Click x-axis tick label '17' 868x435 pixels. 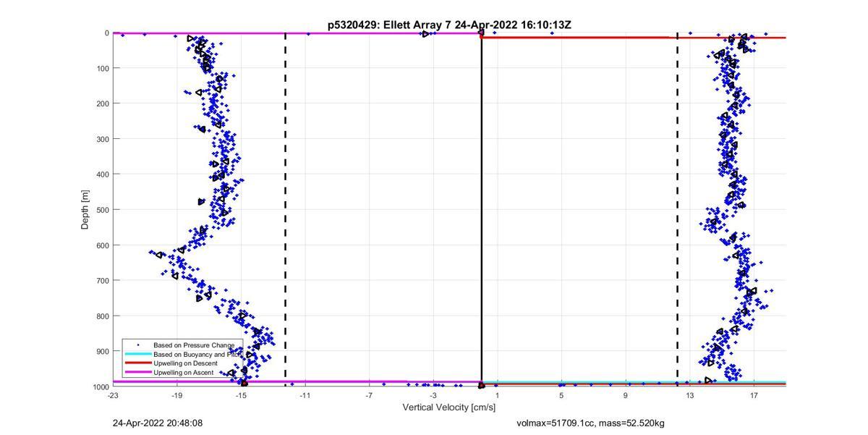[754, 395]
